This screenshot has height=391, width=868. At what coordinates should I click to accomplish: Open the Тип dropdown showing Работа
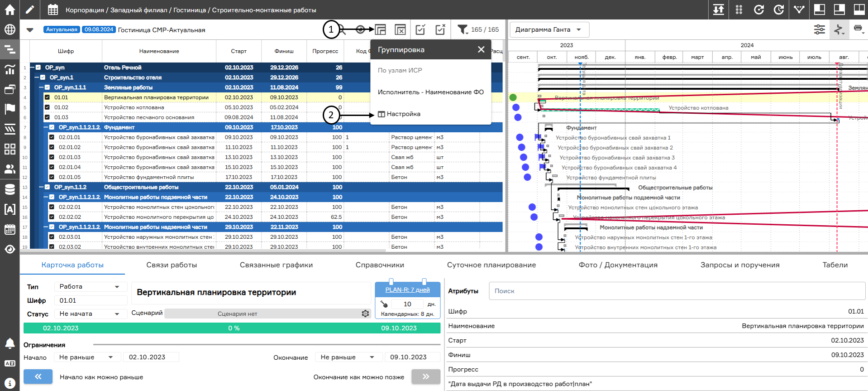coord(90,287)
